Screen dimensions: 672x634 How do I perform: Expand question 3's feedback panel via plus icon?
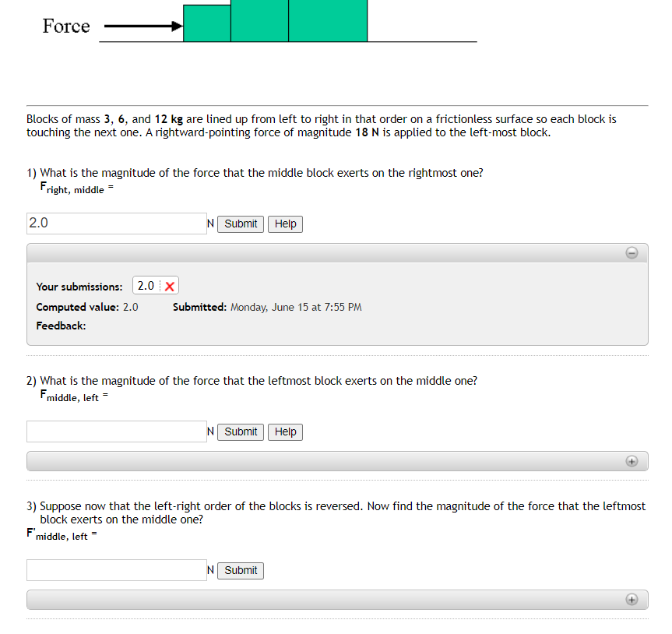click(632, 599)
